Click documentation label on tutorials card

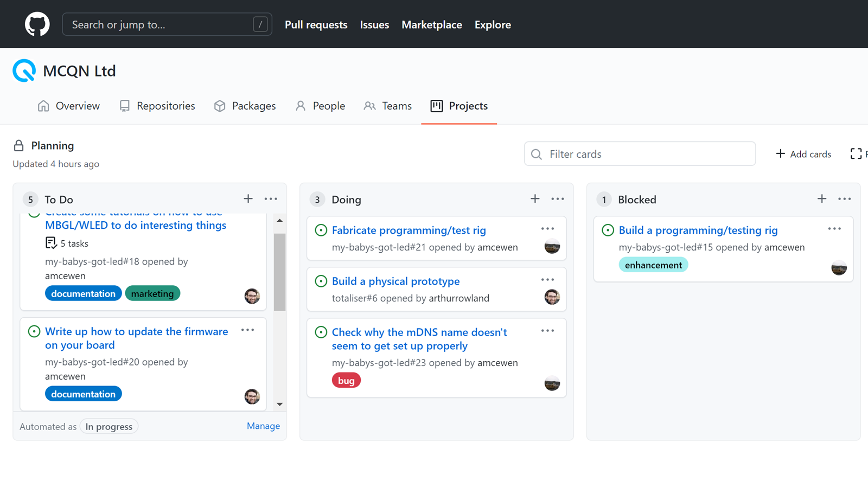83,294
